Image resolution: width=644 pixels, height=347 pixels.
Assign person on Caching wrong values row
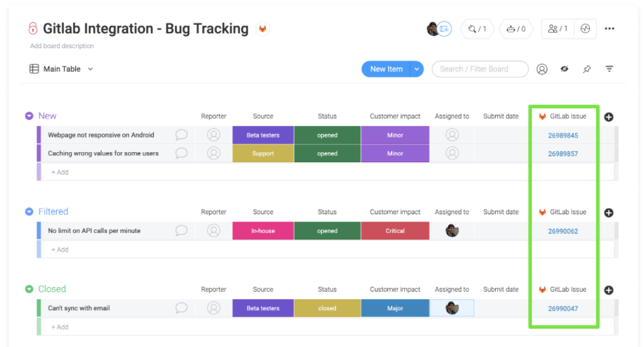click(x=452, y=153)
